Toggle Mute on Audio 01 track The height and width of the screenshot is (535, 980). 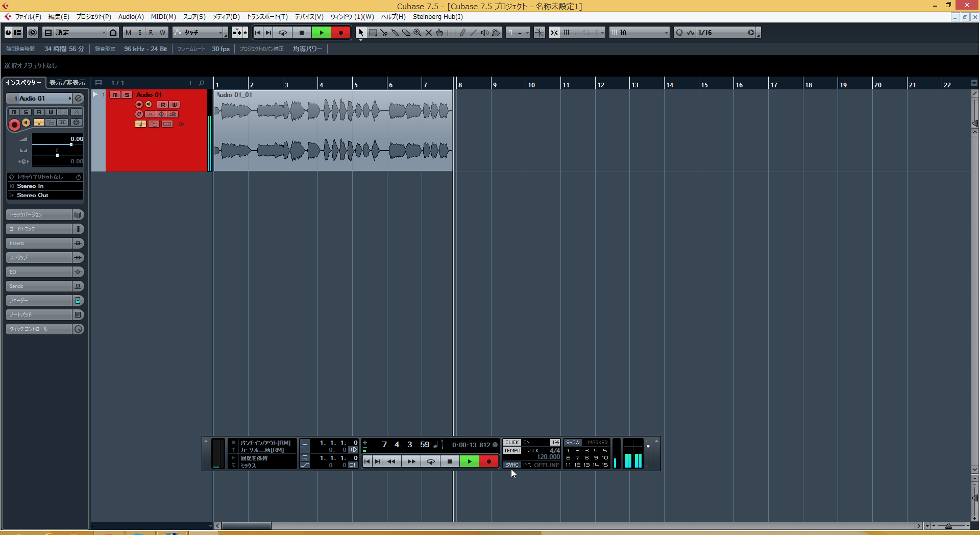[115, 95]
